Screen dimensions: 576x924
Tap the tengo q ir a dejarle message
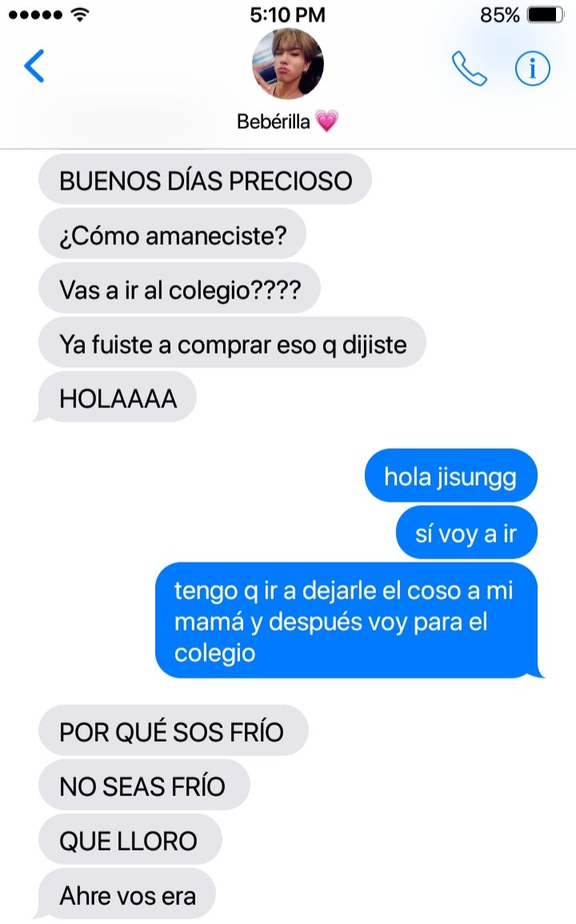click(x=348, y=621)
